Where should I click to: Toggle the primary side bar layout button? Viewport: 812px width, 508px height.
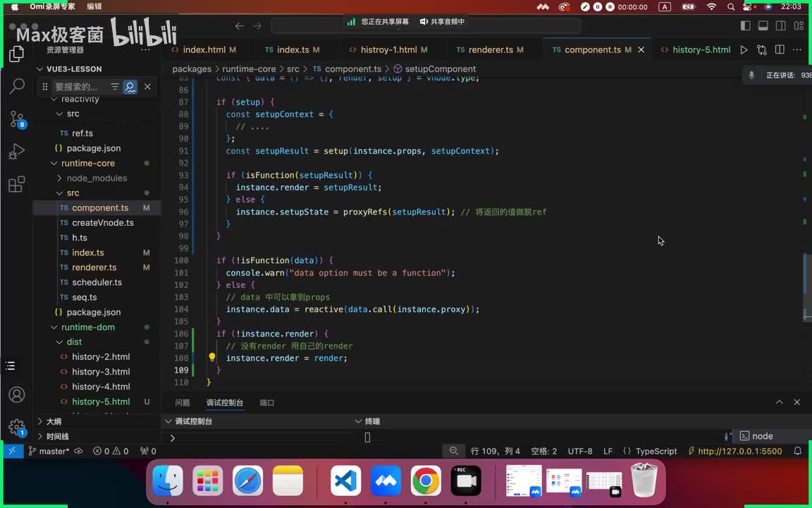pyautogui.click(x=746, y=26)
